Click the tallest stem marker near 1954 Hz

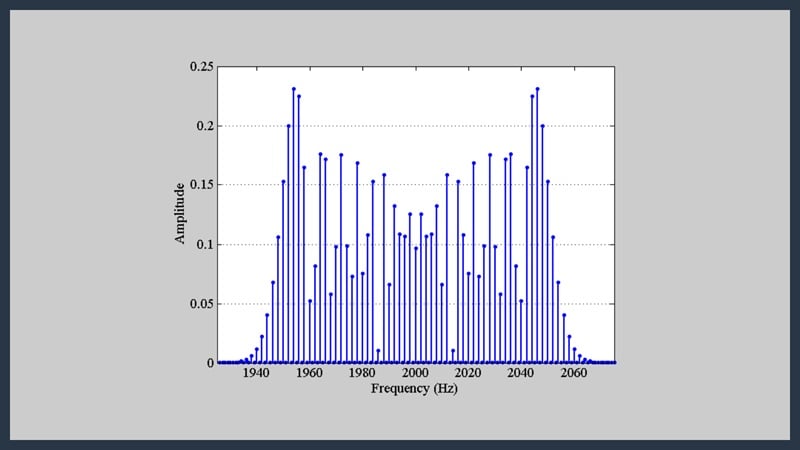click(294, 89)
